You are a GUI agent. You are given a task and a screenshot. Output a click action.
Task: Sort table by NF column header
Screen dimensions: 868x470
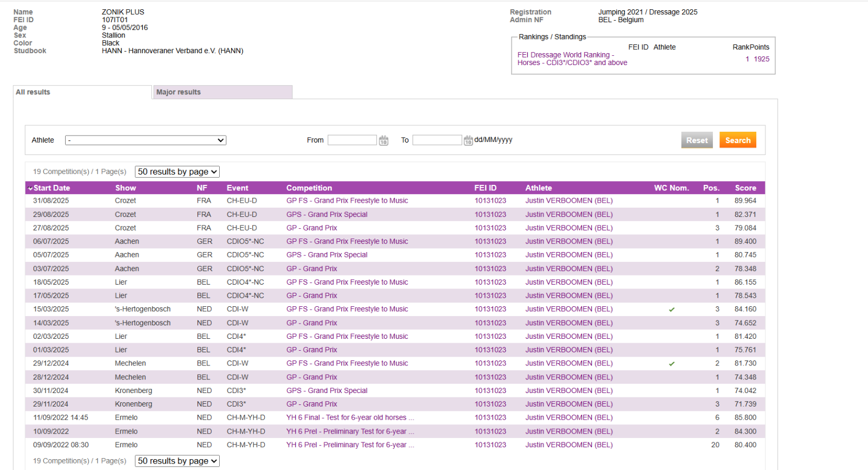pos(202,188)
